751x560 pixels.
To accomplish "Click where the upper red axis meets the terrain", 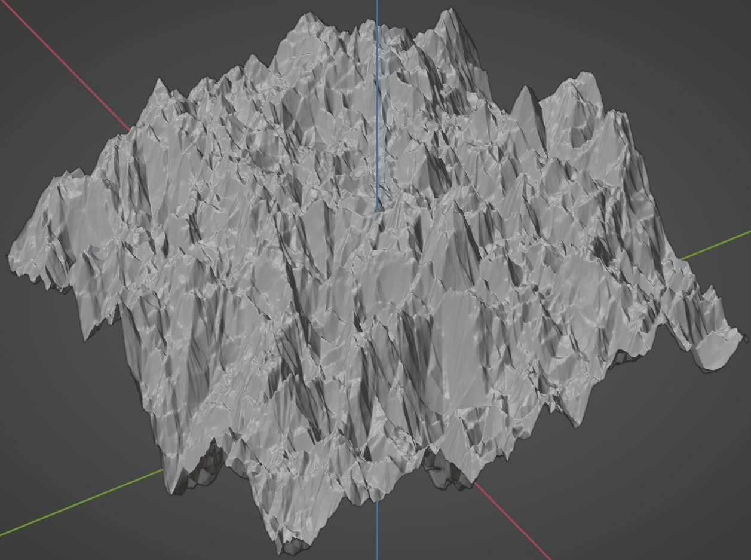I will point(130,129).
